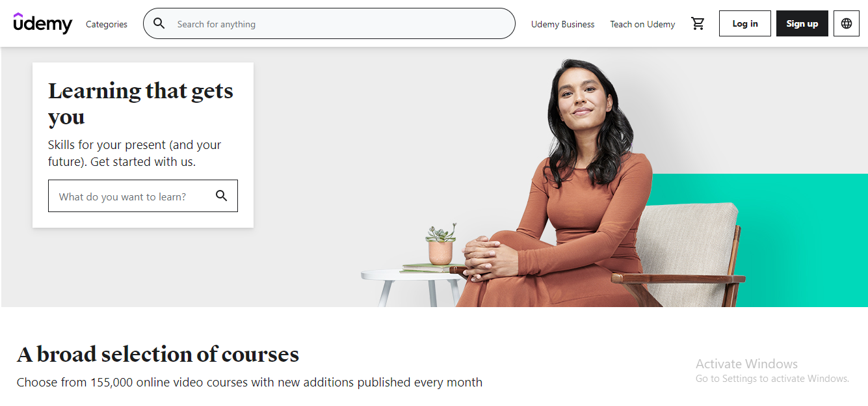Click the 'Skills for your present' subtitle text

[x=135, y=153]
